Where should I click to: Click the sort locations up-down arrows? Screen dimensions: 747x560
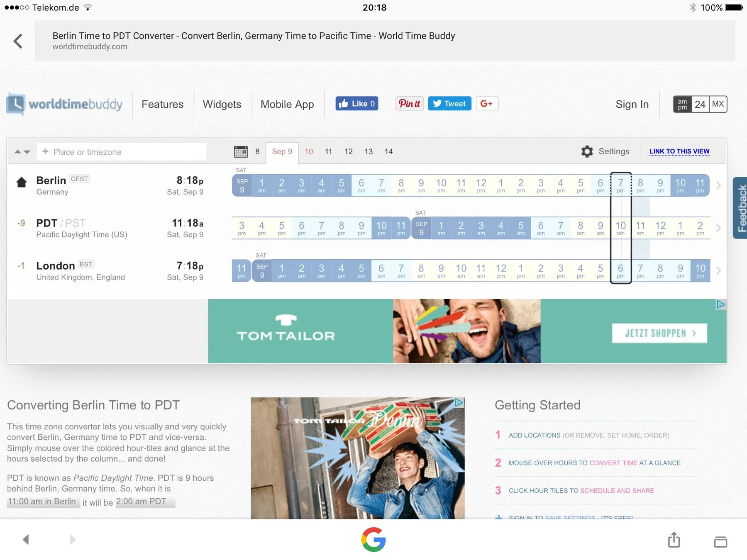[22, 152]
